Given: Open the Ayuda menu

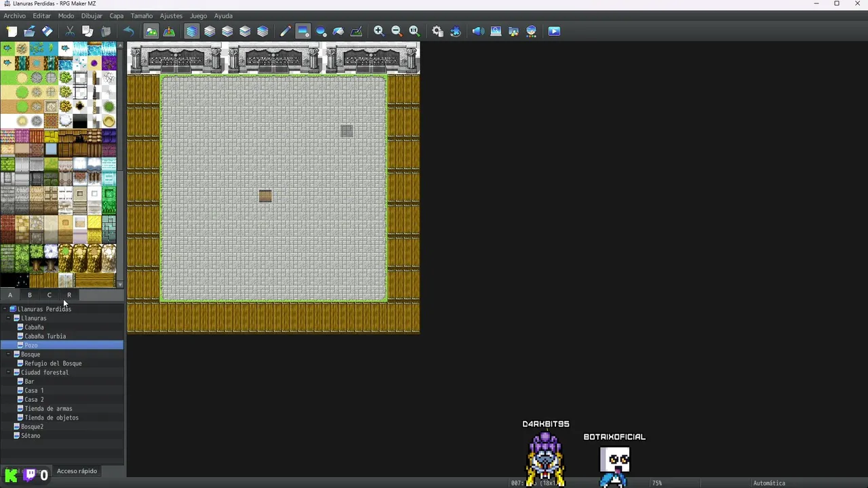Looking at the screenshot, I should [x=223, y=16].
